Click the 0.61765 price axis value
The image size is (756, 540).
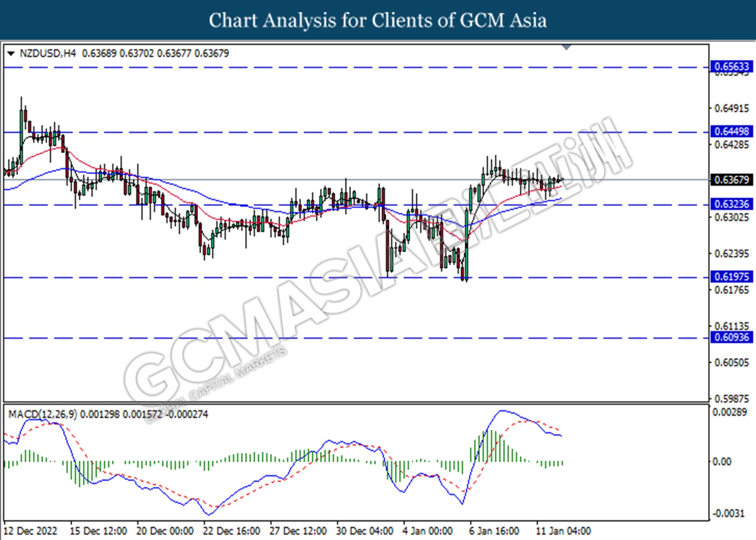[x=731, y=290]
